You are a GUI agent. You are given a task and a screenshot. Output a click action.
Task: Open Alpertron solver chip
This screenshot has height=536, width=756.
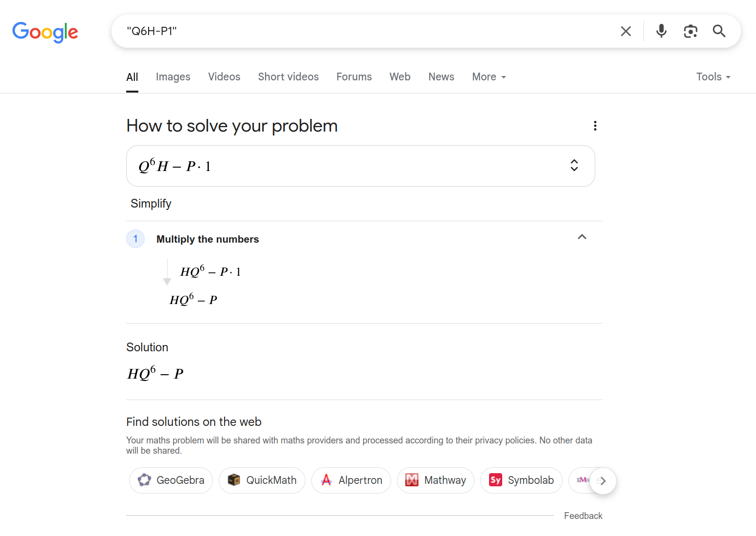(351, 480)
